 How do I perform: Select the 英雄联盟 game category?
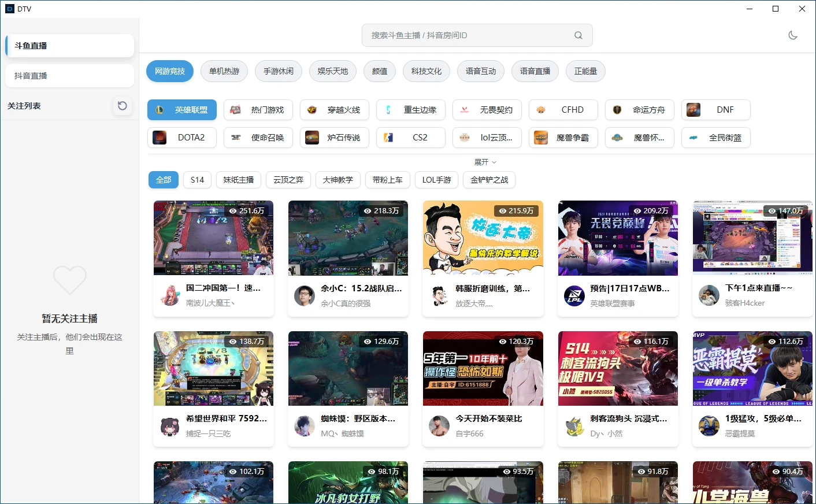pyautogui.click(x=182, y=110)
